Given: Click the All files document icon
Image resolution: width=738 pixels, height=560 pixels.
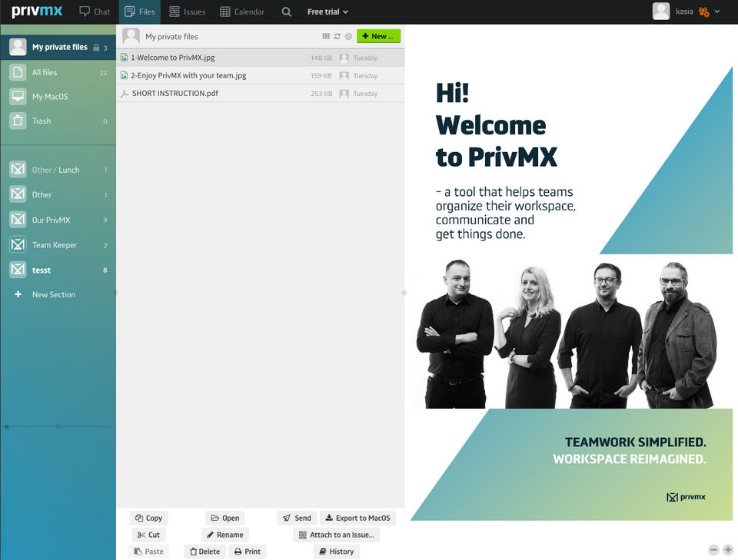Looking at the screenshot, I should click(x=18, y=72).
